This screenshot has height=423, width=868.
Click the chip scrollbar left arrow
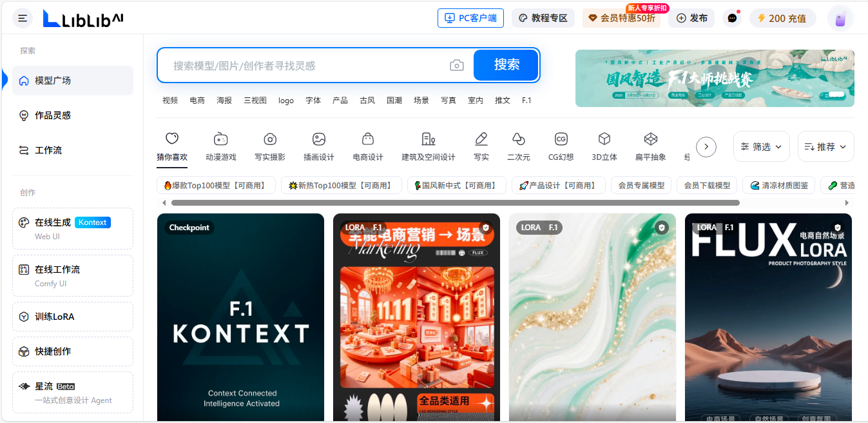pos(164,203)
